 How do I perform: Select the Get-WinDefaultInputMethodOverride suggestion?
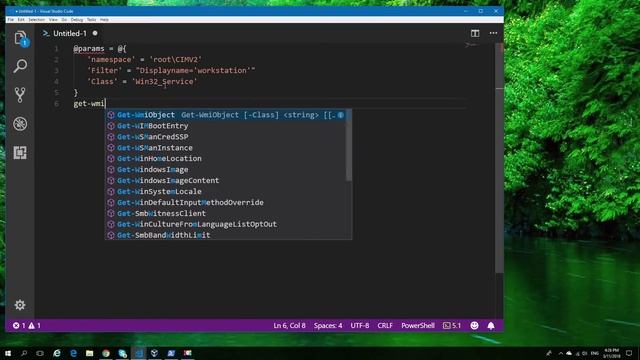tap(226, 202)
